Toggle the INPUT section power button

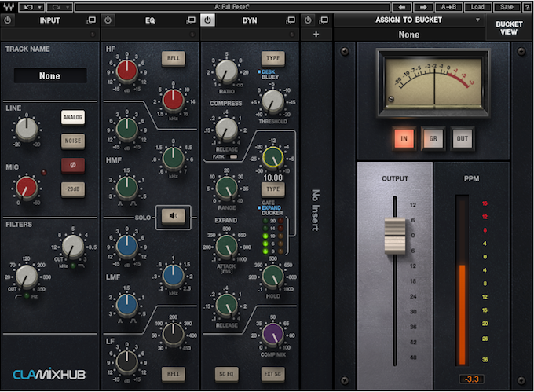pos(8,20)
